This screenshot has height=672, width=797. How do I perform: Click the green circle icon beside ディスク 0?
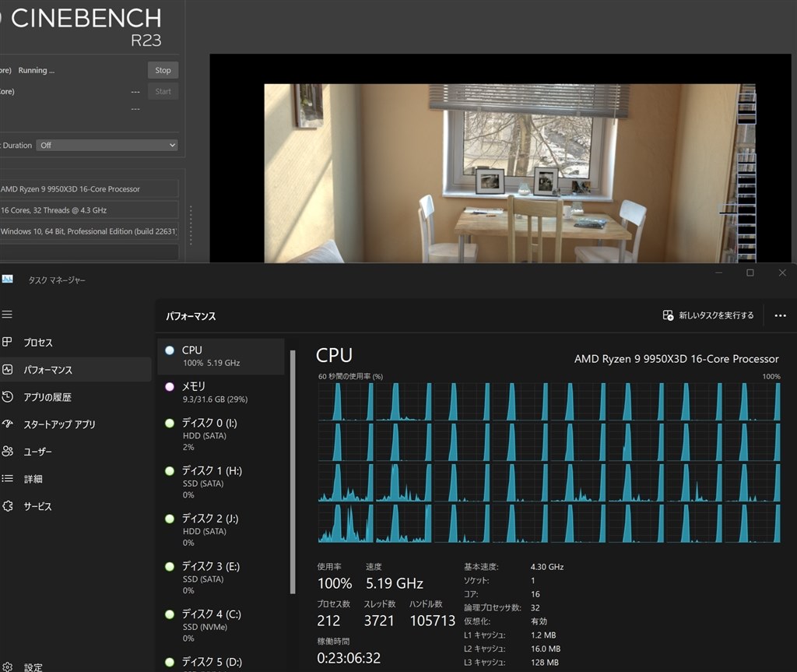tap(170, 423)
